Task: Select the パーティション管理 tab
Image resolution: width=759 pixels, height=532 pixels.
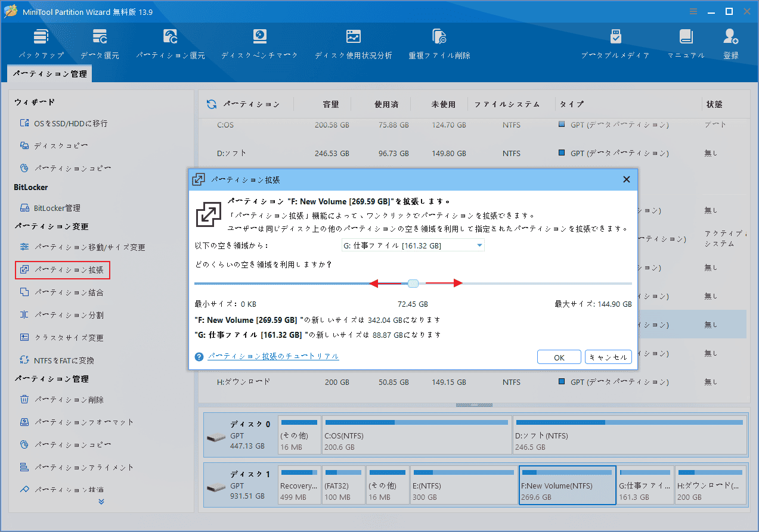Action: pyautogui.click(x=49, y=74)
